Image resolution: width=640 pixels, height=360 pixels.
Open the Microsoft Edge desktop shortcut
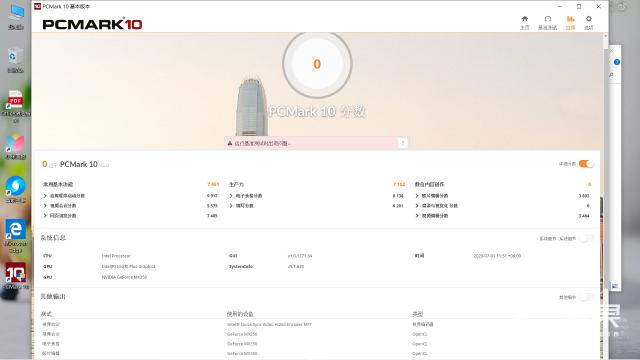point(16,236)
